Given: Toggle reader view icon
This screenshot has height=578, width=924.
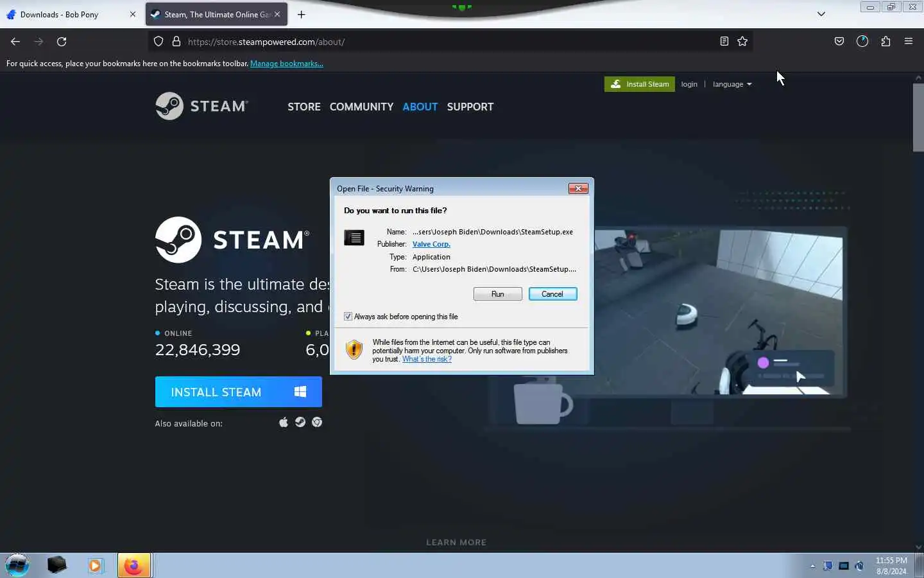Looking at the screenshot, I should [724, 42].
